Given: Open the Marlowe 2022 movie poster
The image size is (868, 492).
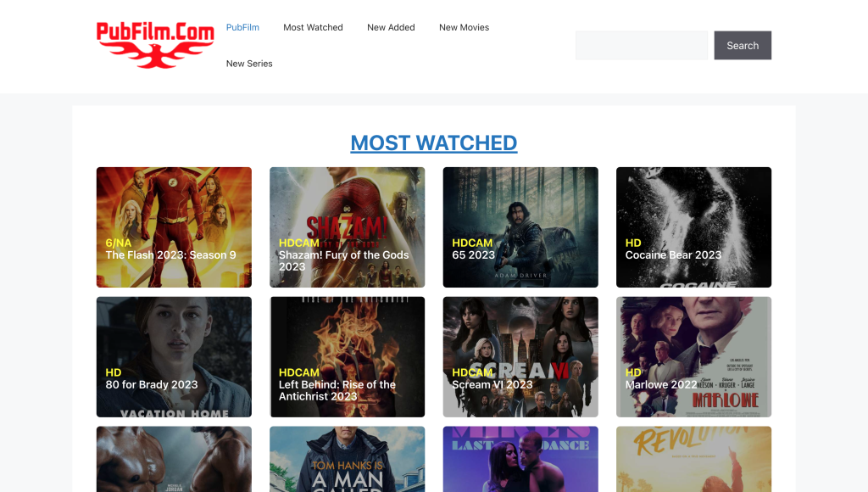Looking at the screenshot, I should [x=693, y=356].
